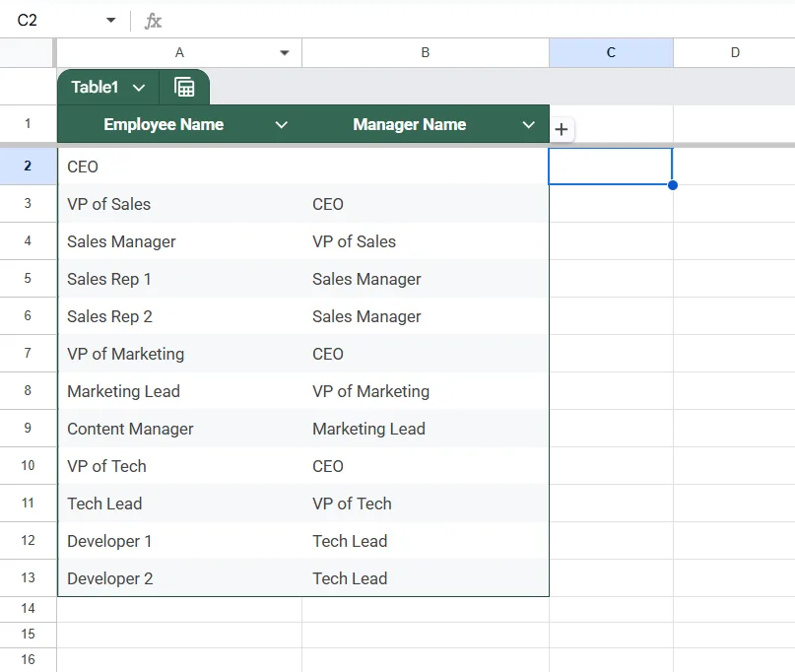The height and width of the screenshot is (672, 795).
Task: Select row 13 header
Action: click(28, 577)
